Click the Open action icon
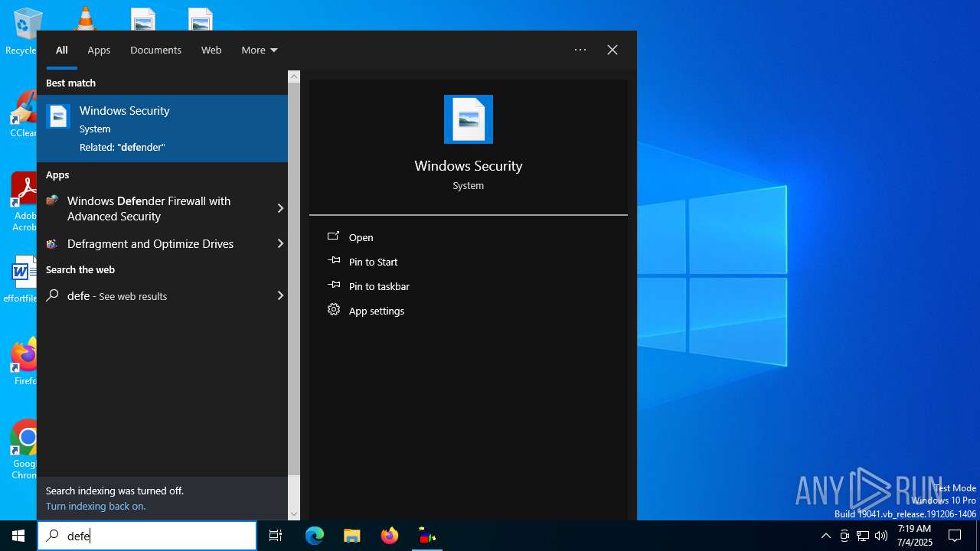The image size is (980, 551). [x=334, y=237]
